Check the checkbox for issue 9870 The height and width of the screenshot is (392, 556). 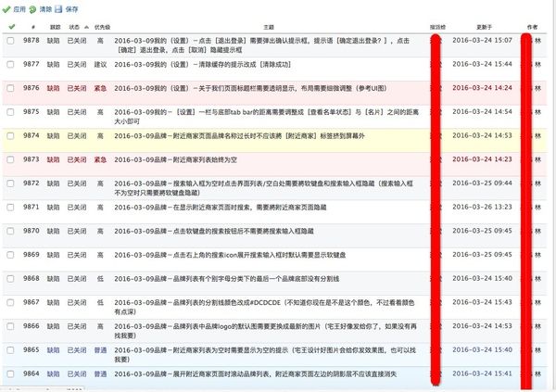coord(10,231)
